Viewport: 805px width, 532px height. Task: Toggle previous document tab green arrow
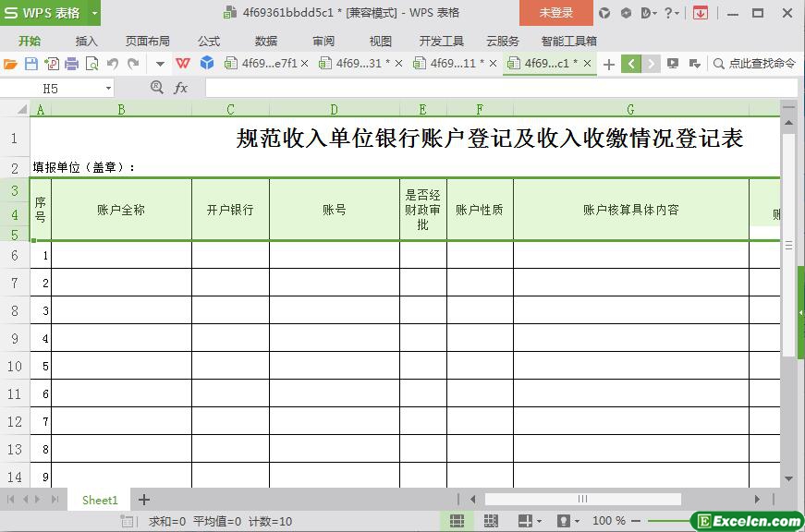click(x=631, y=64)
